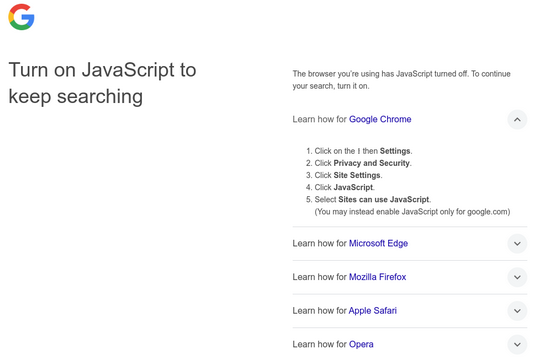Click the Privacy and Security step text
534x361 pixels.
(x=372, y=163)
